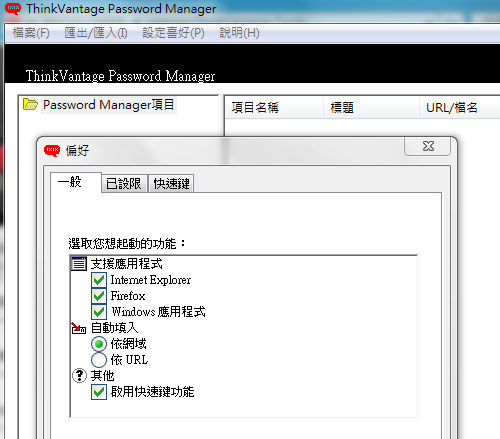Click the 選取您想起動的功能 label

point(127,244)
